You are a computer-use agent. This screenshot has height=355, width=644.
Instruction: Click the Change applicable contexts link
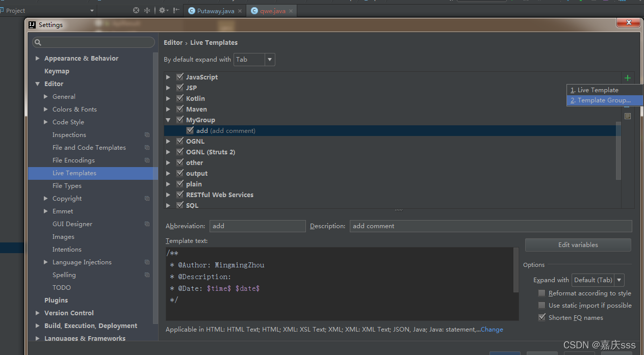pos(492,330)
